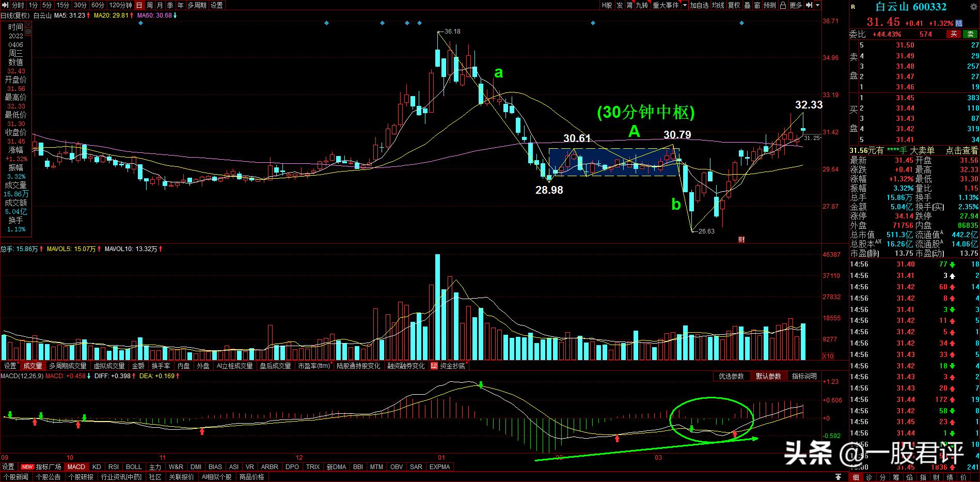Switch to the 周 weekly period tab
The height and width of the screenshot is (482, 980).
tap(150, 5)
